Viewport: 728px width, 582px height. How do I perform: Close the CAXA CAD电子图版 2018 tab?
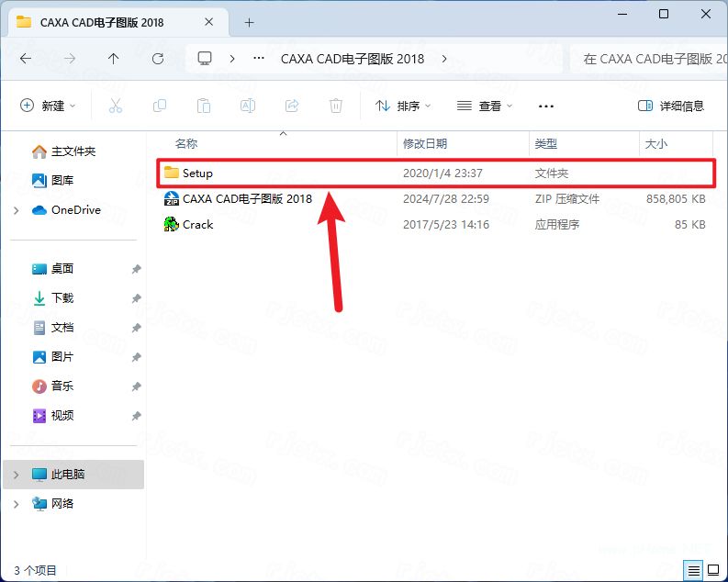coord(209,22)
